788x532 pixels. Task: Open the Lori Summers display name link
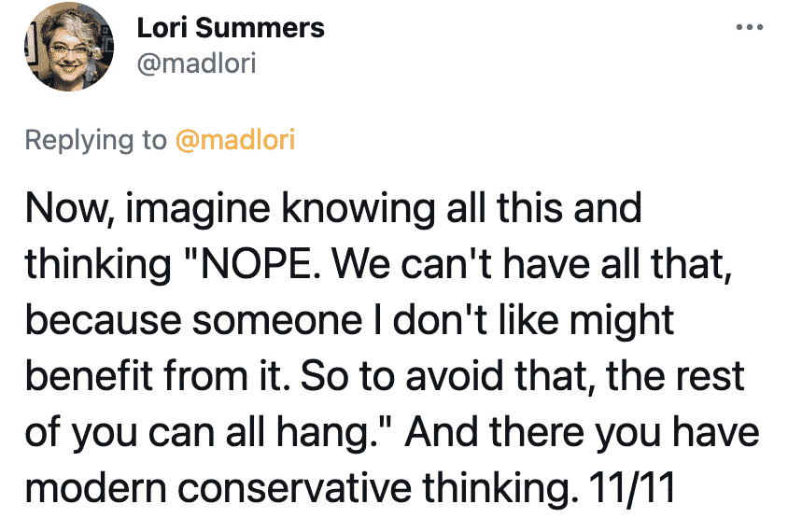(231, 28)
